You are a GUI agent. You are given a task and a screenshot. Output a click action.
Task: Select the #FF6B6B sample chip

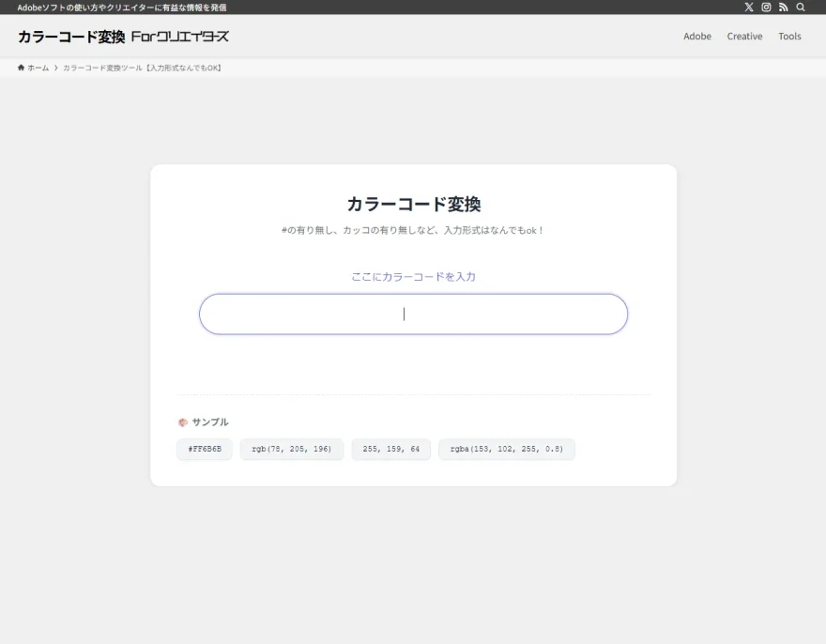[204, 449]
